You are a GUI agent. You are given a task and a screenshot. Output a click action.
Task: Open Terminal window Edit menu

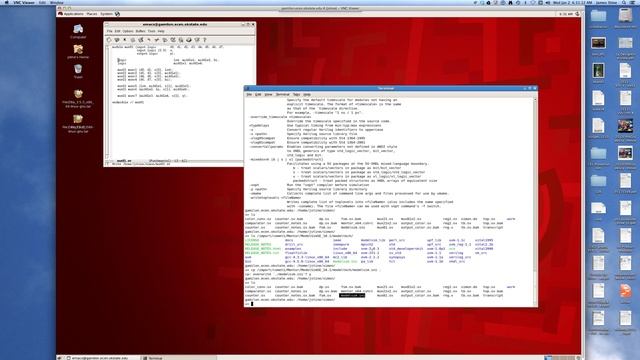point(258,94)
